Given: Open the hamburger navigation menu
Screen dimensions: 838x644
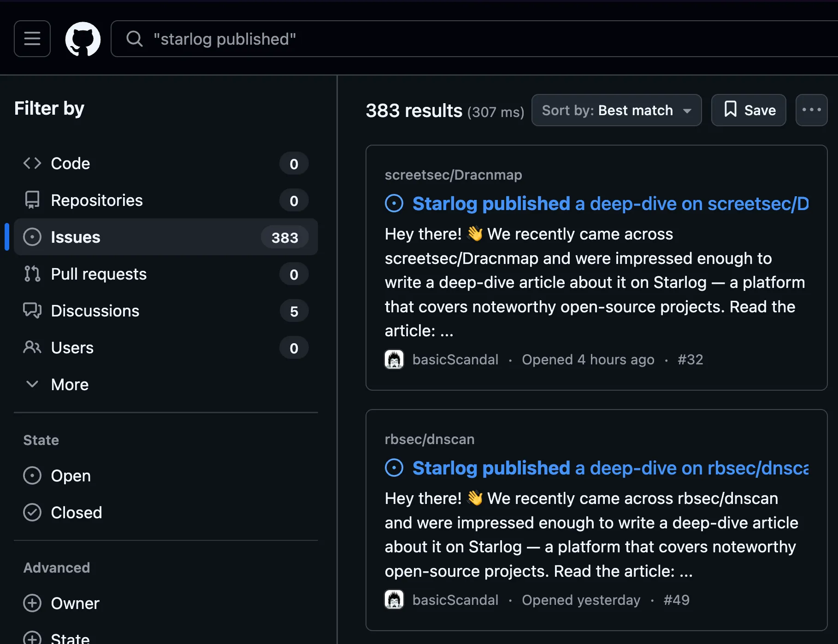Looking at the screenshot, I should pos(32,39).
